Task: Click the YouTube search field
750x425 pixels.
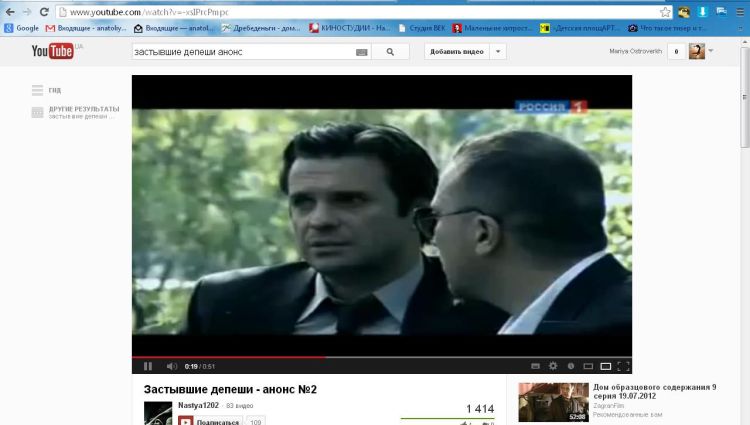Action: tap(243, 52)
